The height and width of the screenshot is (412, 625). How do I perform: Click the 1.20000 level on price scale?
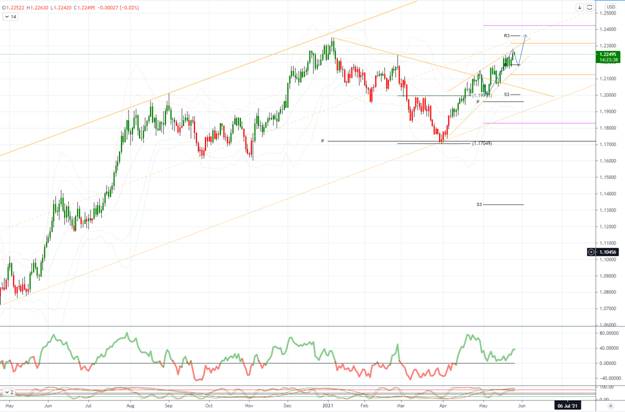tap(606, 95)
